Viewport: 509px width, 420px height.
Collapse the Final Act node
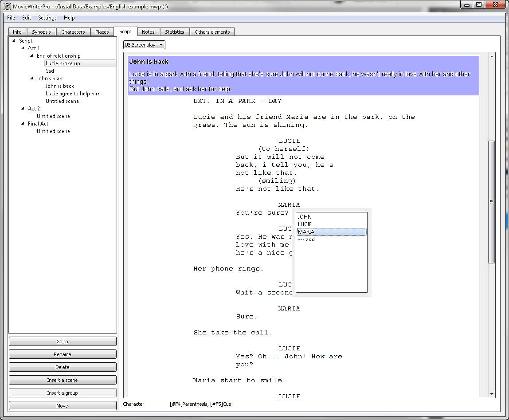(x=23, y=124)
